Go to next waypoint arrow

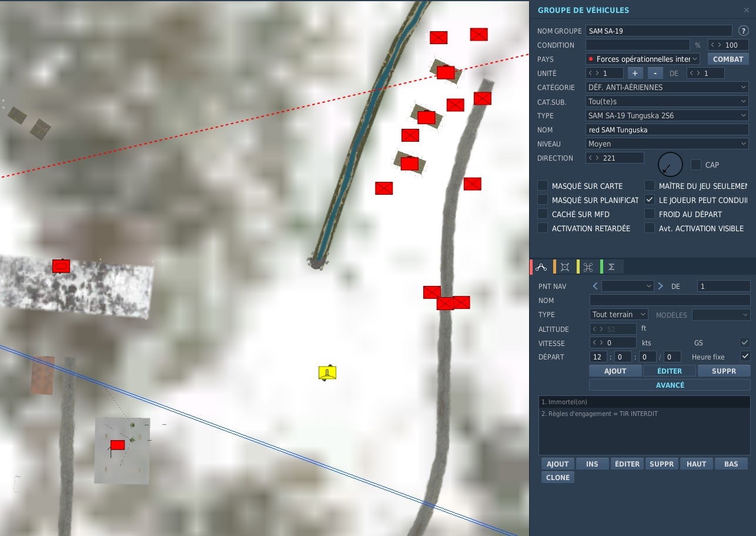pos(660,286)
